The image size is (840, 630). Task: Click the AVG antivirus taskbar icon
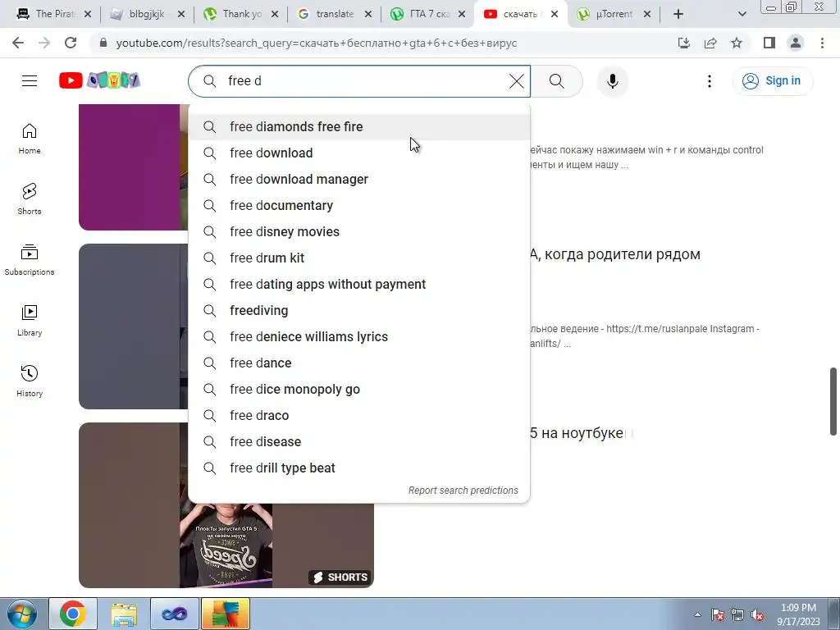tap(226, 614)
